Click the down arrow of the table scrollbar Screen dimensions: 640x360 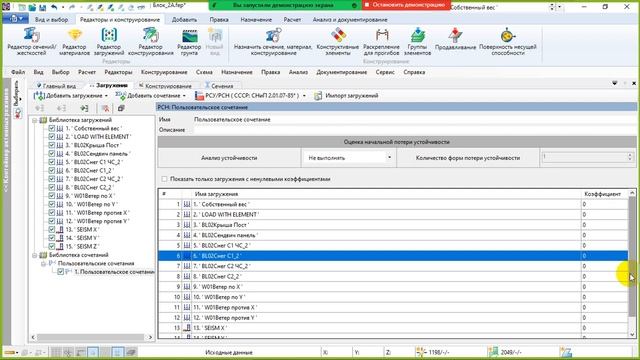click(632, 334)
